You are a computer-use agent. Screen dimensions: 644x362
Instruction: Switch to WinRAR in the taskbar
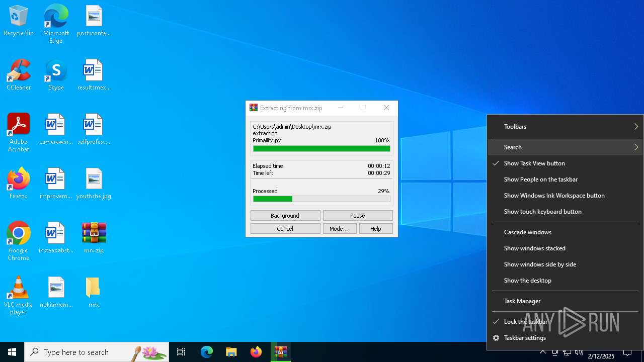tap(281, 352)
